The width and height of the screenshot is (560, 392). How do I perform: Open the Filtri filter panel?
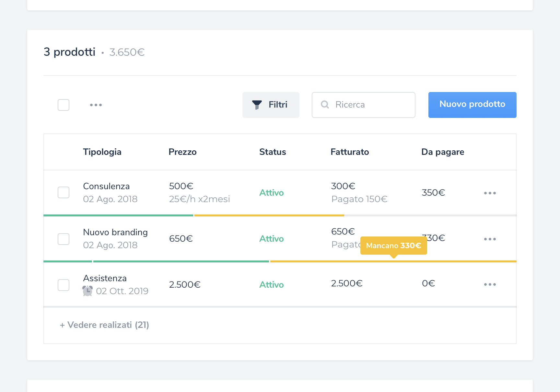271,105
